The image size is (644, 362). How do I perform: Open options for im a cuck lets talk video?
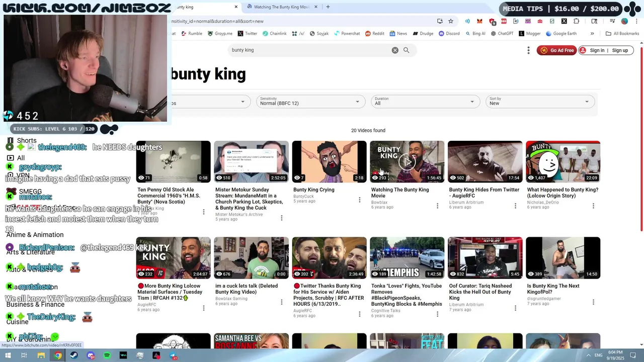(x=281, y=302)
